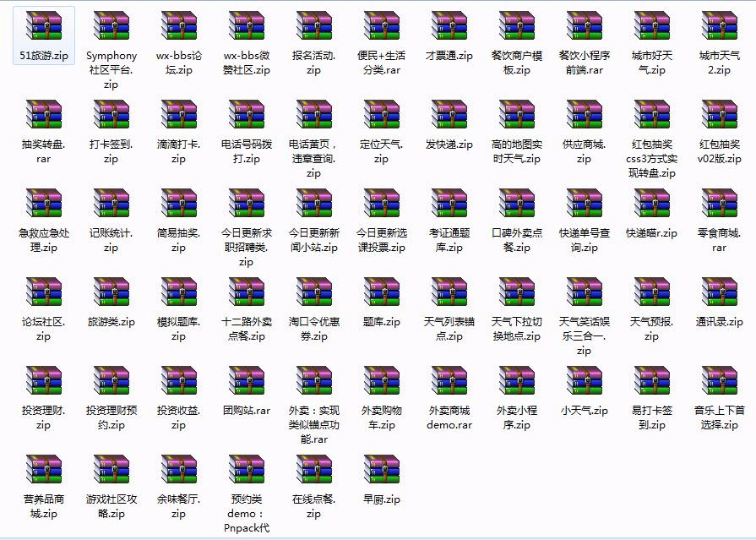
Task: Select 十二路外卖点餐.zip icon
Action: point(247,292)
